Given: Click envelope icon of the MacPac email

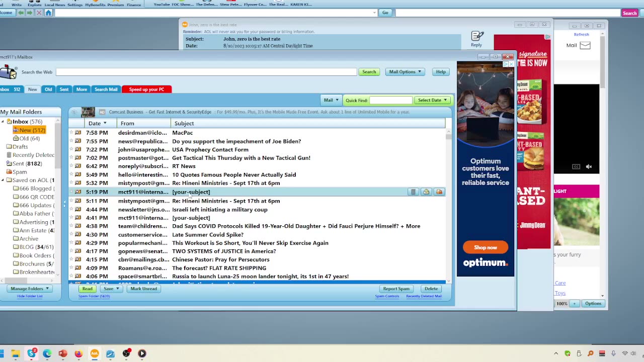Looking at the screenshot, I should click(x=78, y=133).
